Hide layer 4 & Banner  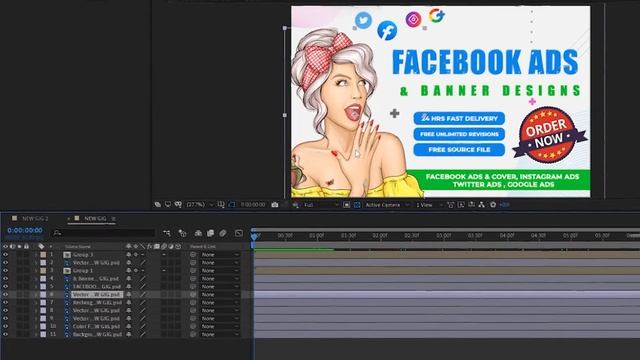[x=6, y=278]
